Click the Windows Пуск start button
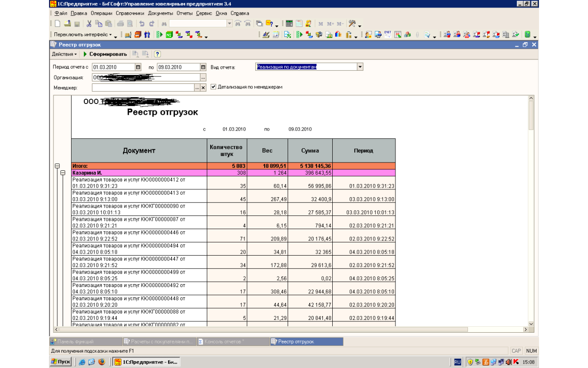The image size is (588, 368). pos(61,362)
